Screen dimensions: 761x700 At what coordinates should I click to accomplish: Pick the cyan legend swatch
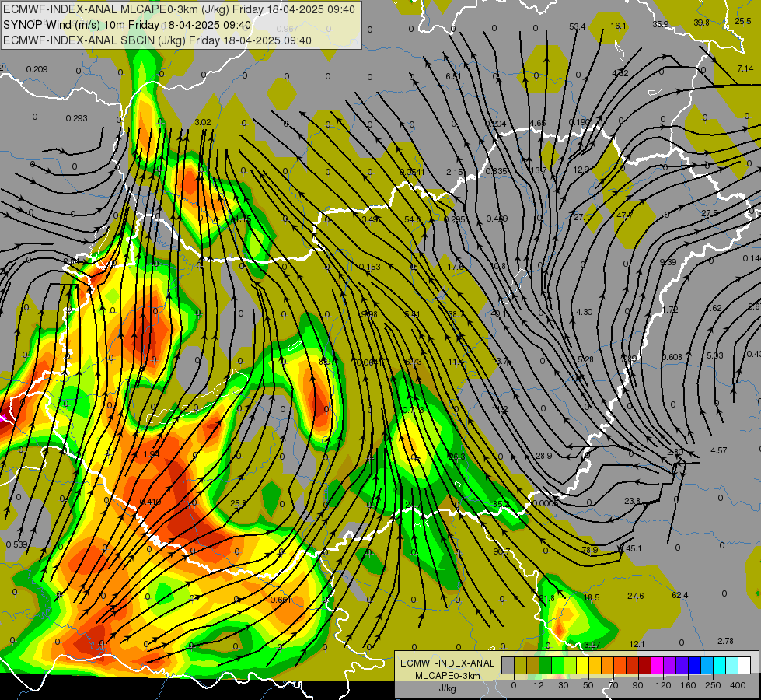tap(719, 665)
